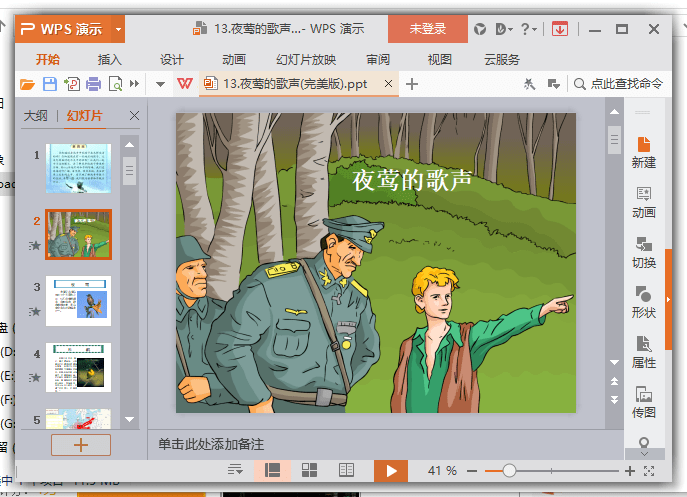Open the 属性 (Properties) sidebar panel

point(644,352)
